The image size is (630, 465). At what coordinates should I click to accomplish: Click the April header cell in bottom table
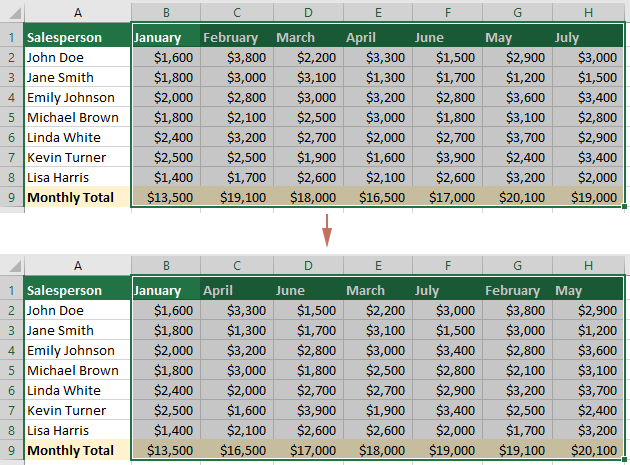point(237,290)
